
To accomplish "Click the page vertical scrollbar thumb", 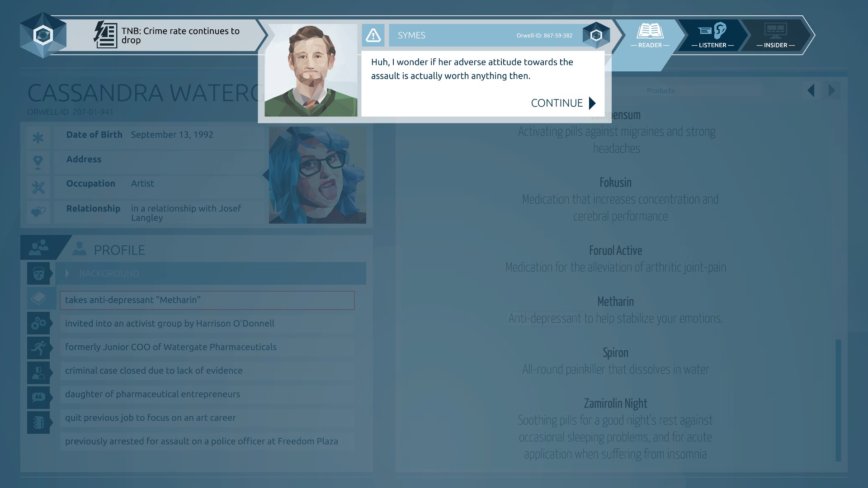I will (x=838, y=400).
